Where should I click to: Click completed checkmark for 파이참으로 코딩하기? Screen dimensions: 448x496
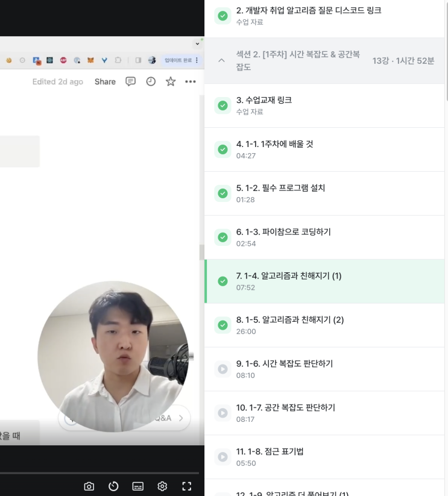pos(222,237)
